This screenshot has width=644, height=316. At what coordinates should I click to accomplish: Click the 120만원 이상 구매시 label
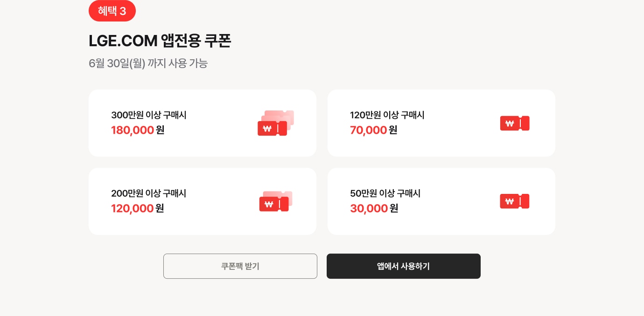tap(387, 115)
